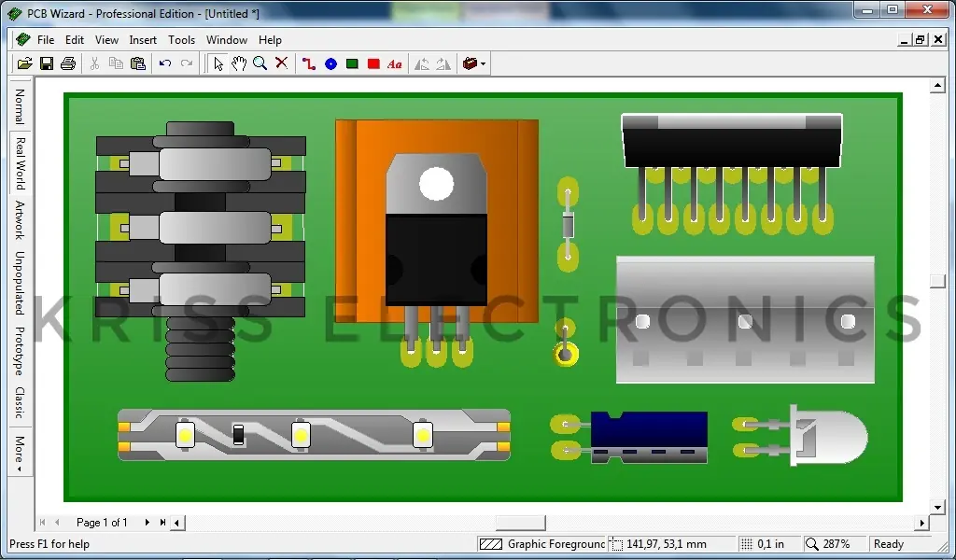
Task: Click the 'Page 1 of 1' label
Action: click(102, 523)
